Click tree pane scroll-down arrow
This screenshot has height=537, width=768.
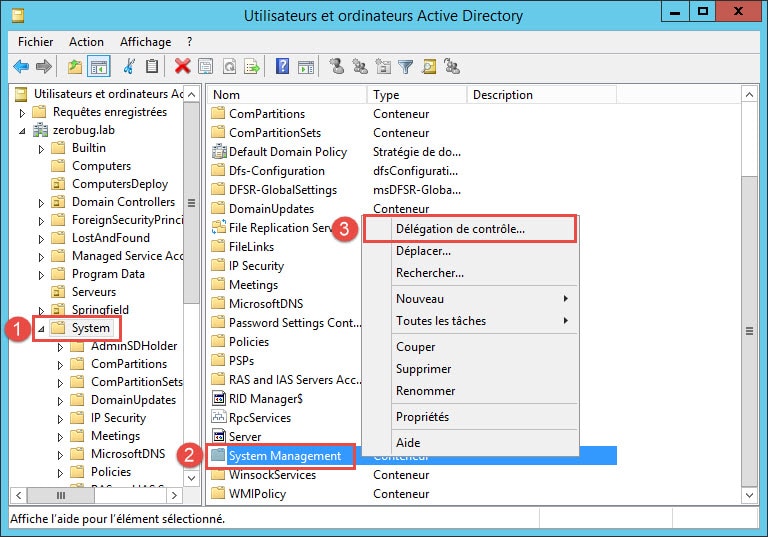pos(192,478)
